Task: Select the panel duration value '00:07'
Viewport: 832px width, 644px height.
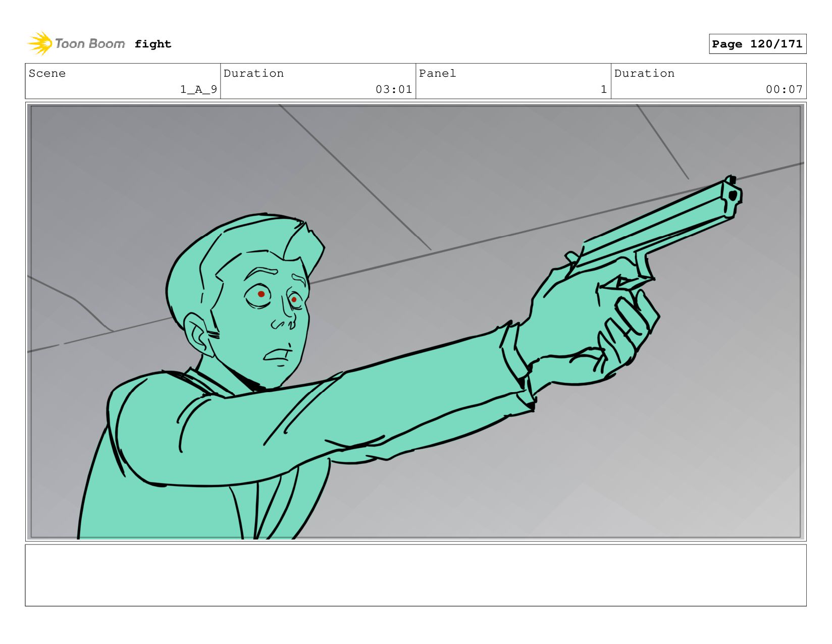Action: click(x=784, y=89)
